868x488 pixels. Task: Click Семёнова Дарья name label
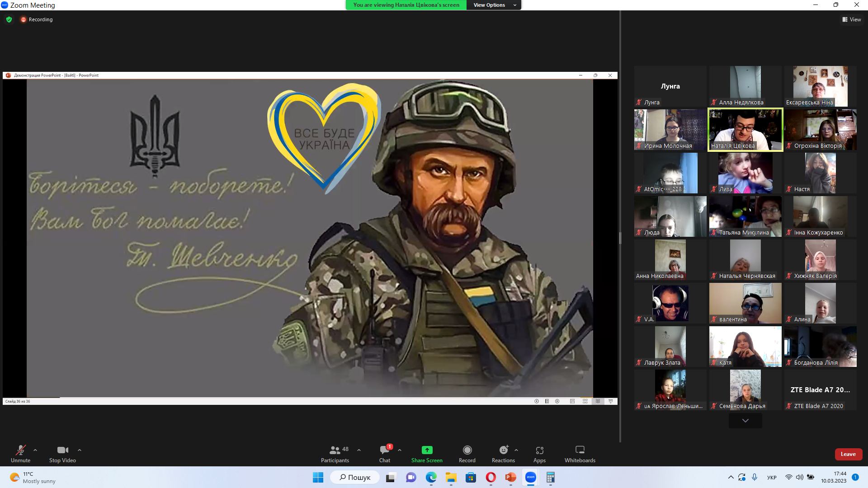(742, 406)
